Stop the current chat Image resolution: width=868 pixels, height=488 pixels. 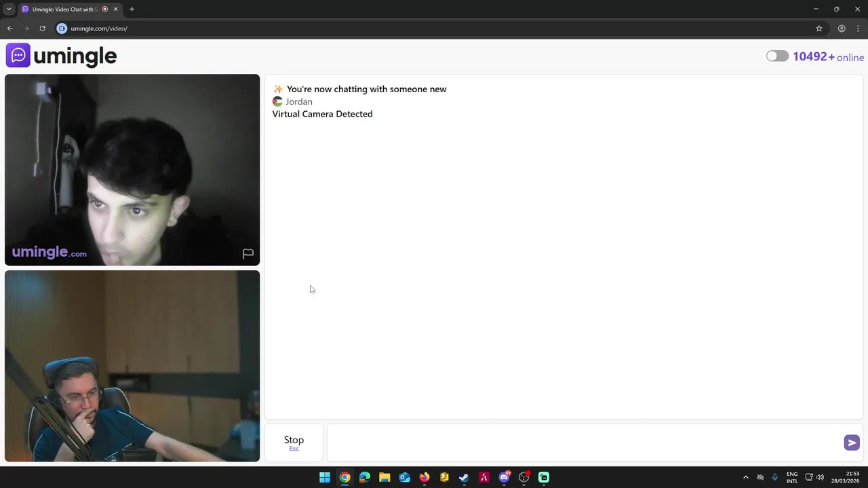(x=294, y=443)
